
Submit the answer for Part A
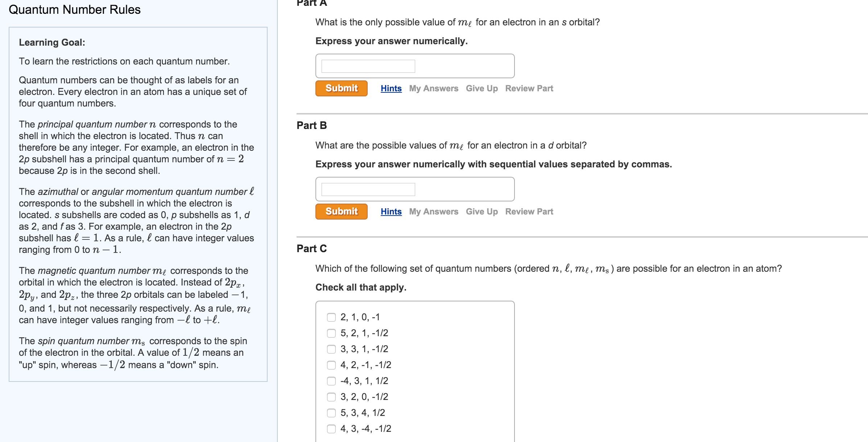tap(341, 88)
